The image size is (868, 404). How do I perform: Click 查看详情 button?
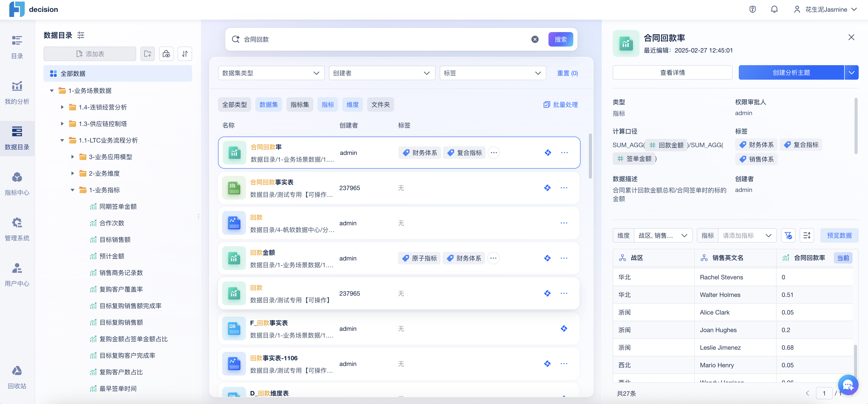coord(672,72)
